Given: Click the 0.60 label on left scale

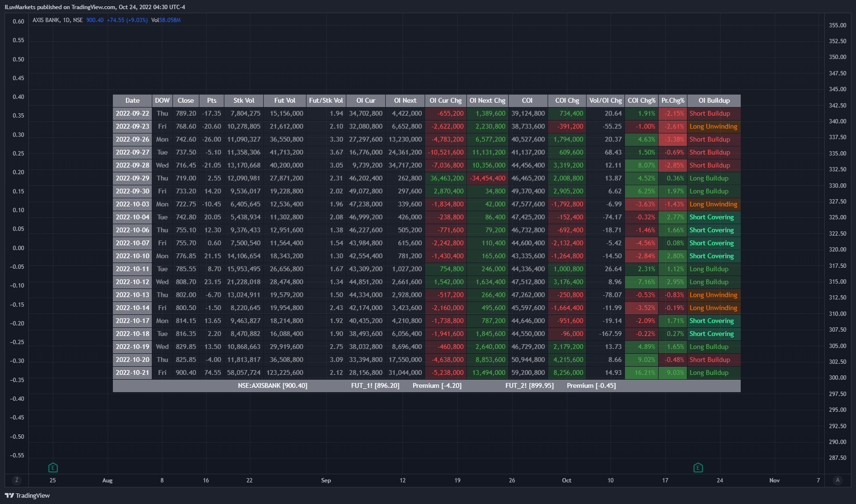Looking at the screenshot, I should 18,22.
